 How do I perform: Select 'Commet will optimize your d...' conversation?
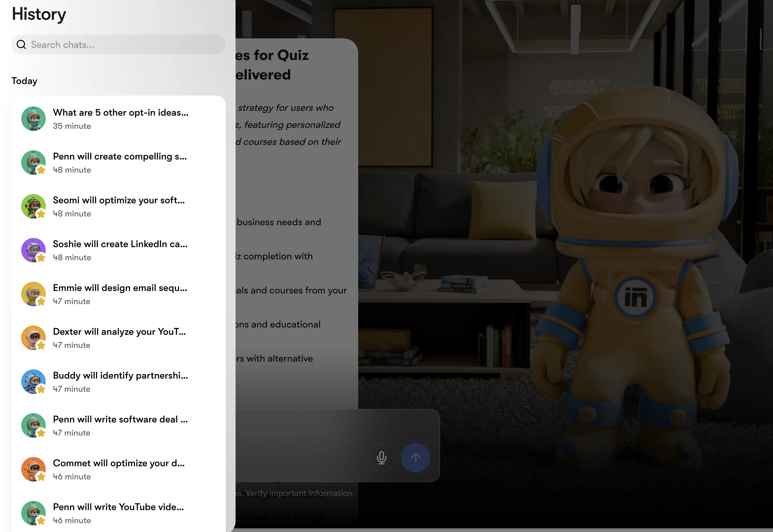[119, 463]
